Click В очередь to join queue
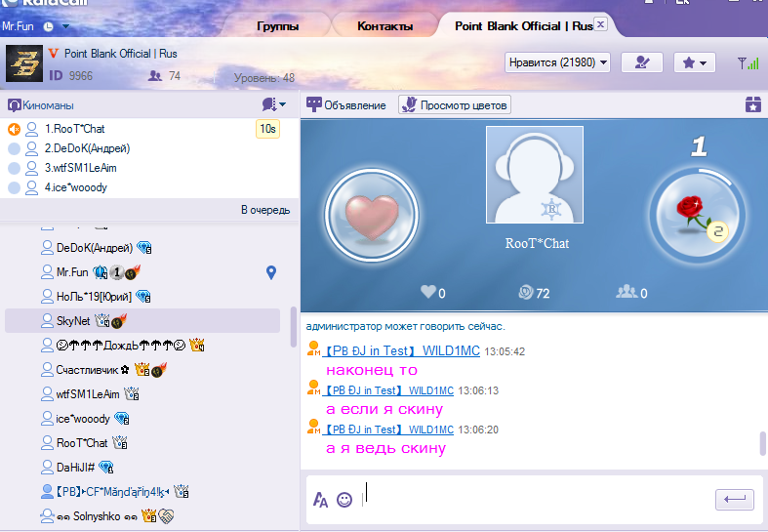This screenshot has height=532, width=768. point(265,210)
